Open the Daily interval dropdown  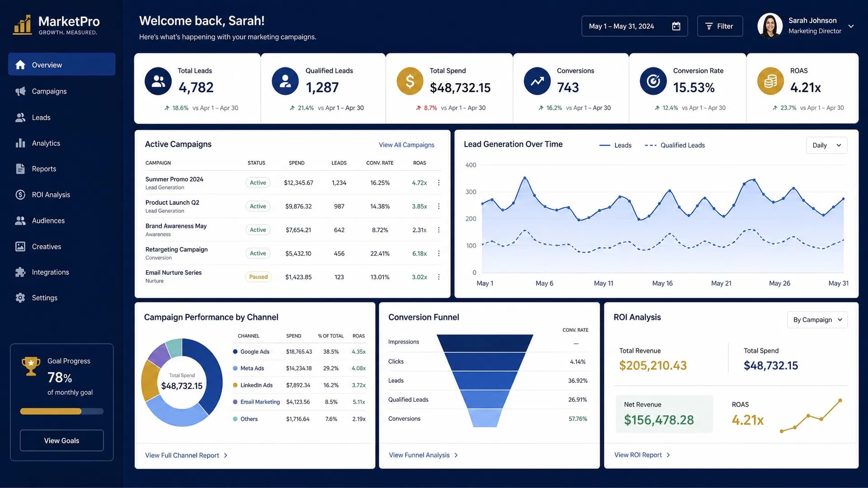click(x=826, y=145)
